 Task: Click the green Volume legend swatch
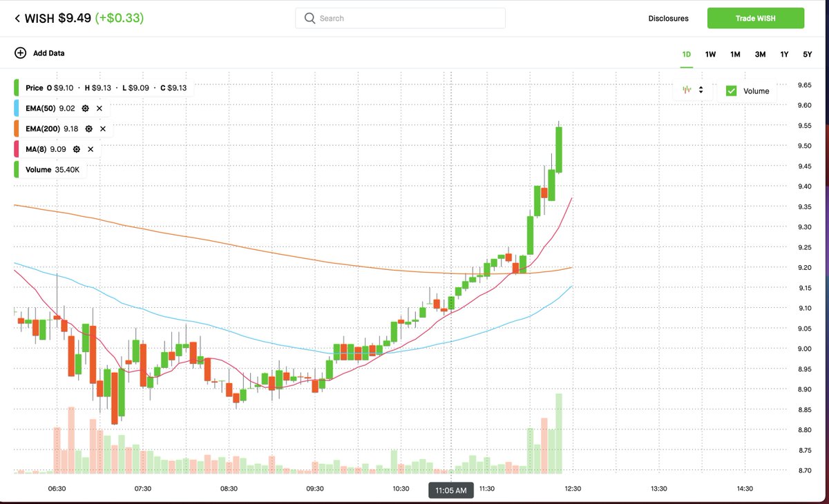16,169
